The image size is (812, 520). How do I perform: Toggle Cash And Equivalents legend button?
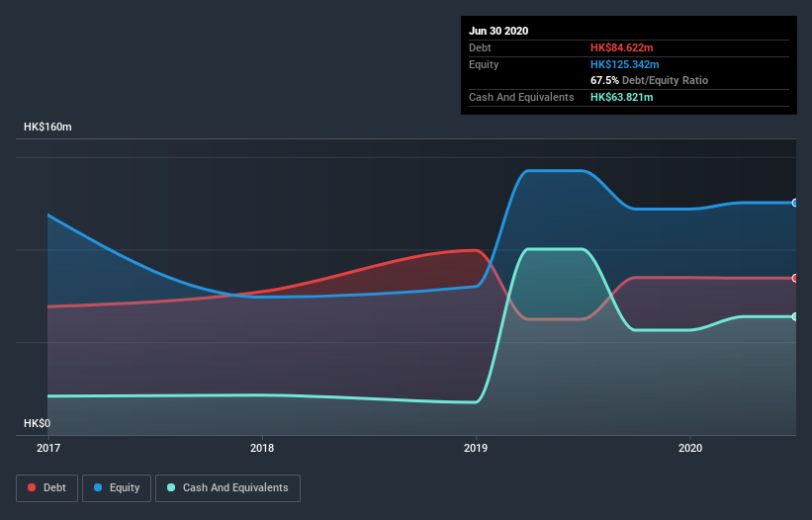[227, 488]
